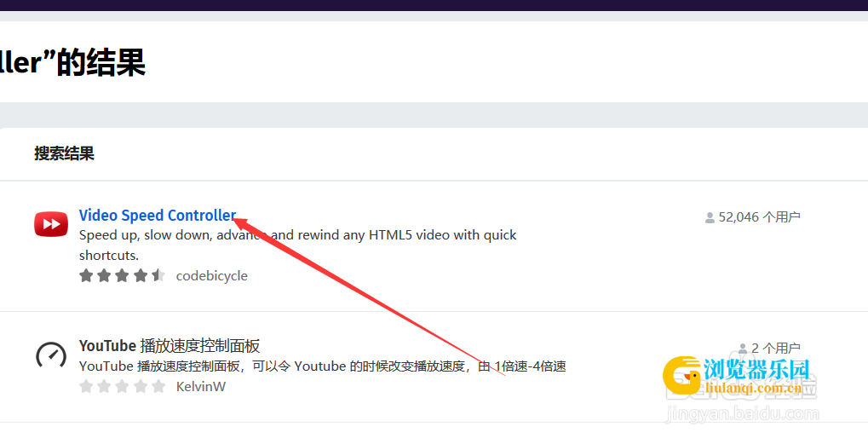Select the codebicycle author name
868x444 pixels.
click(211, 276)
